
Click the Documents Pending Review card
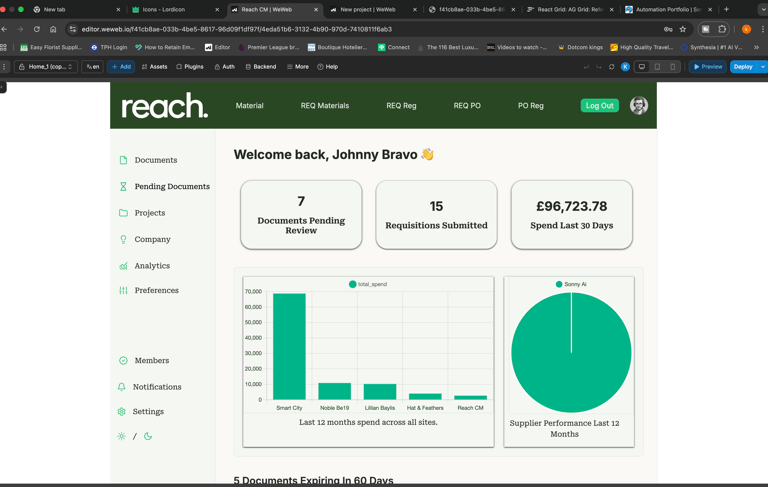[x=301, y=215]
